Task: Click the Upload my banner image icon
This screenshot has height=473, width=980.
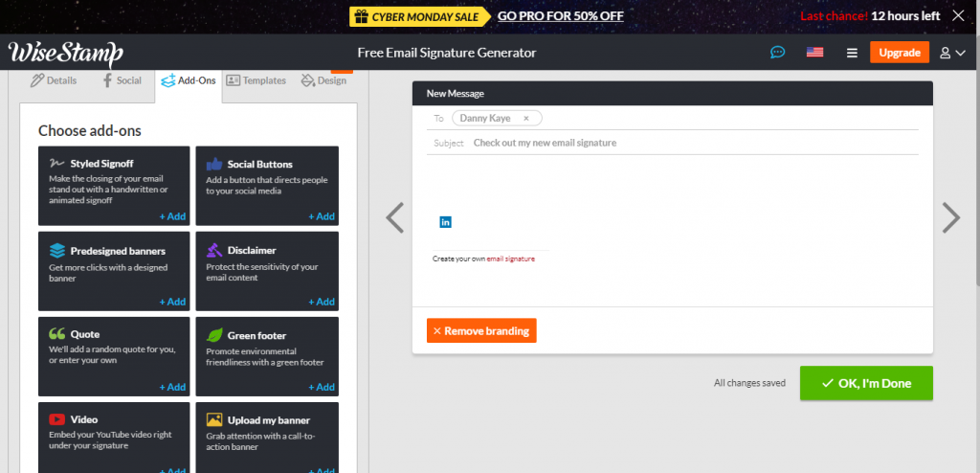Action: click(214, 419)
